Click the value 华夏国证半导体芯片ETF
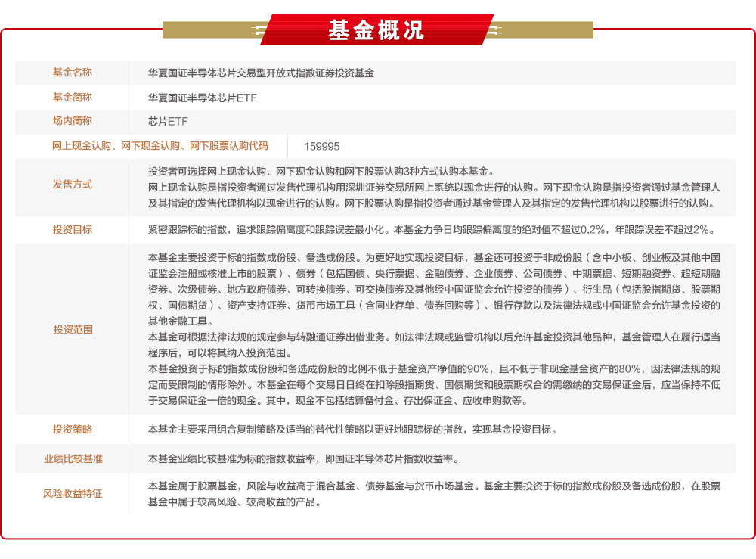 [202, 98]
